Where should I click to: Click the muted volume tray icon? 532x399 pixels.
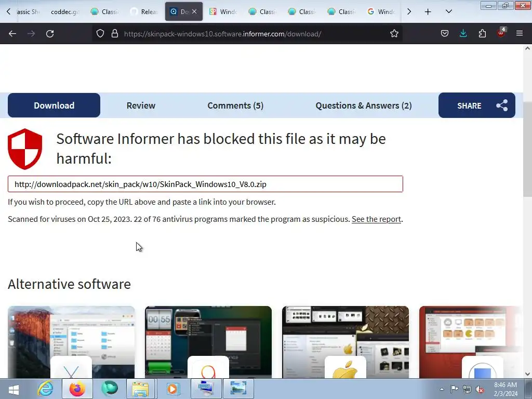(x=480, y=389)
